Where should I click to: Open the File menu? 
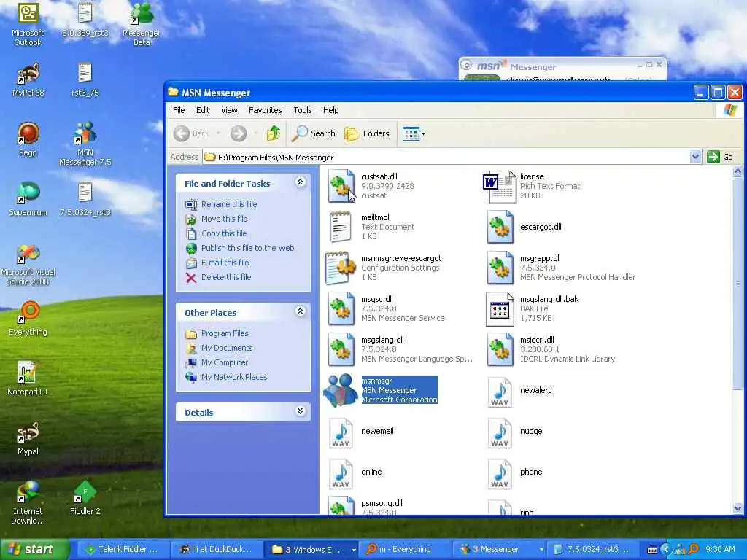[179, 110]
